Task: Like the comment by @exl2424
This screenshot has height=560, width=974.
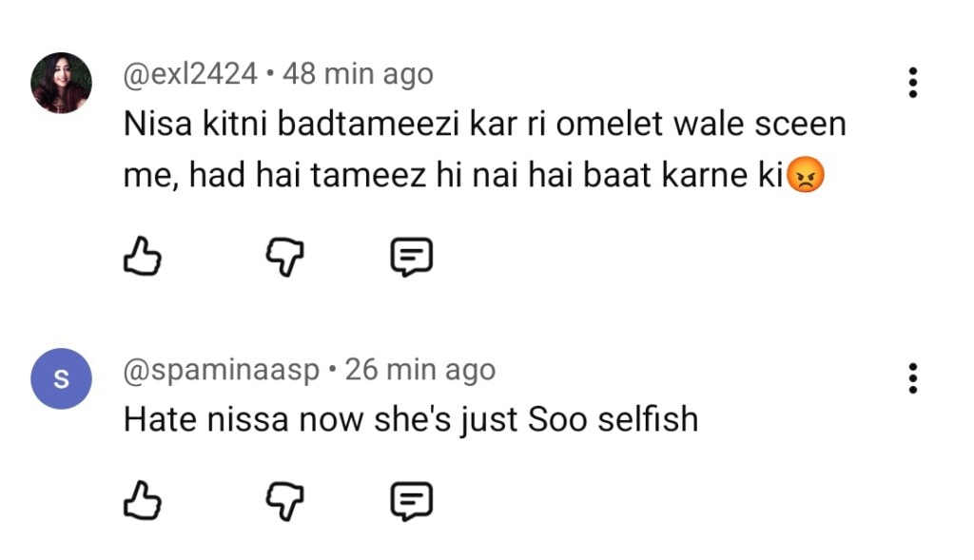Action: [x=142, y=256]
